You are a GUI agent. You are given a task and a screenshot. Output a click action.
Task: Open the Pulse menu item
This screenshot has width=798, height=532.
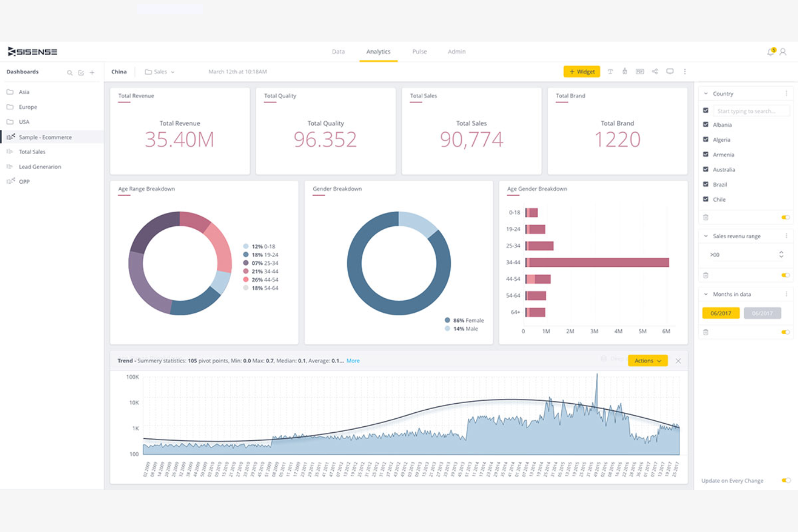[419, 51]
